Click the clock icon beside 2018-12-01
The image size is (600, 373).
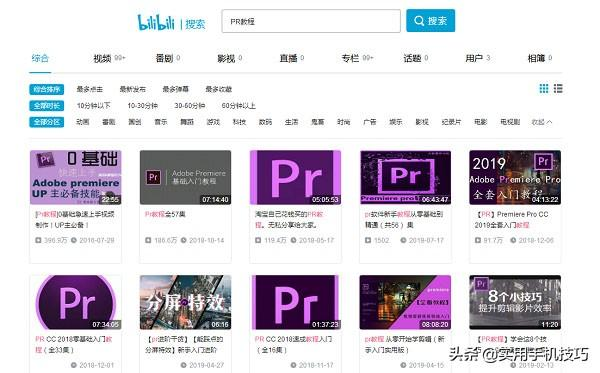[73, 365]
